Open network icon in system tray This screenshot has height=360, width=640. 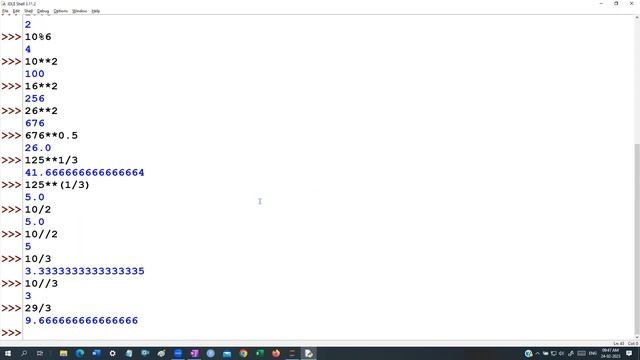click(553, 353)
